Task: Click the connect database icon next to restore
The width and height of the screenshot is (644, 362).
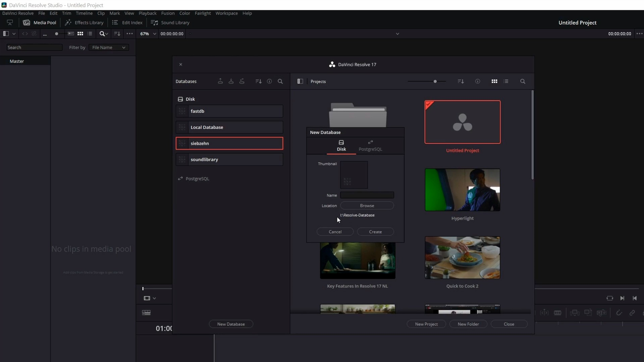Action: 242,81
